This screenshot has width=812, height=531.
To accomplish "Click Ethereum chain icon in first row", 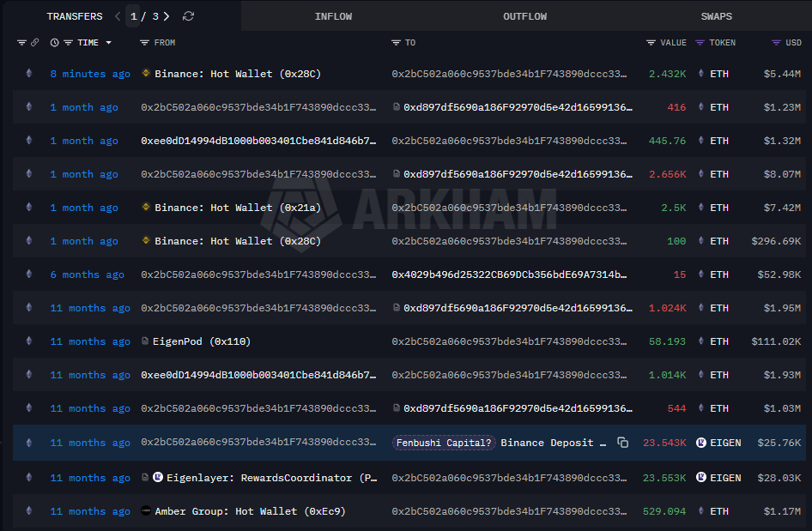I will 28,74.
